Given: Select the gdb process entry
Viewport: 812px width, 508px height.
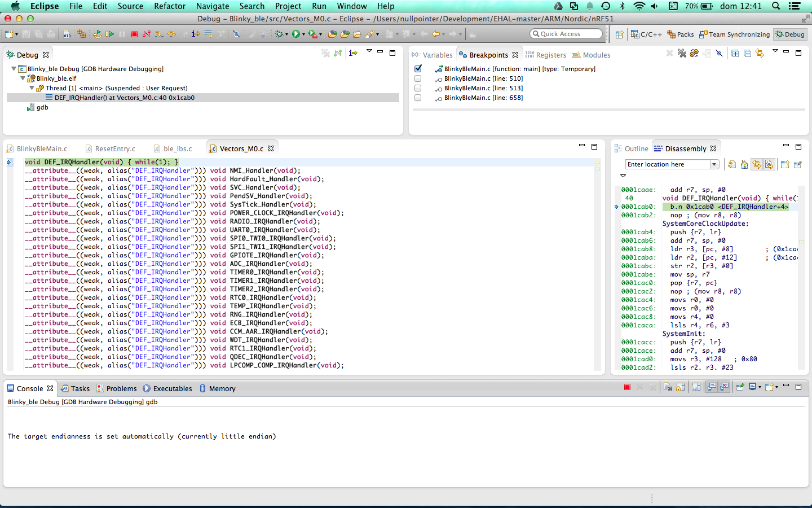Looking at the screenshot, I should coord(38,107).
